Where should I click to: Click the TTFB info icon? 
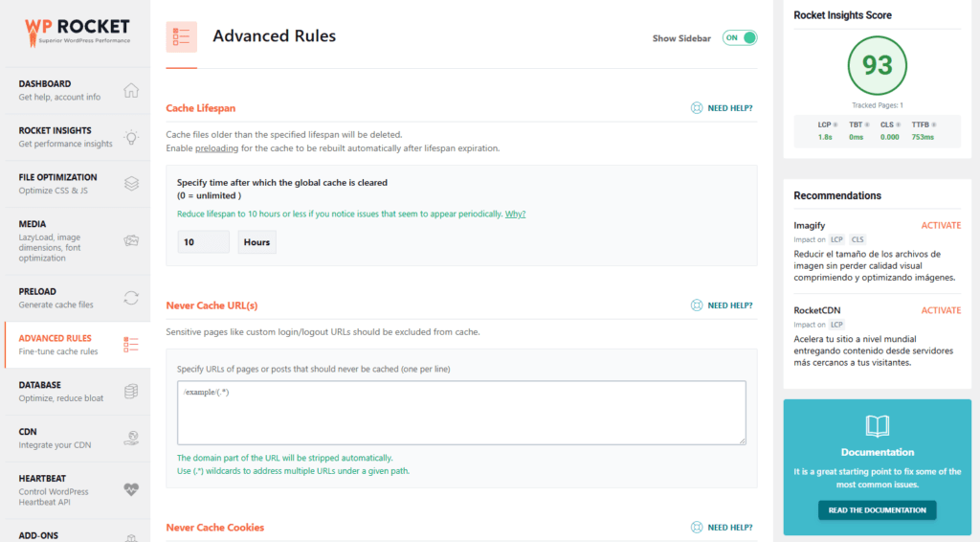[934, 125]
